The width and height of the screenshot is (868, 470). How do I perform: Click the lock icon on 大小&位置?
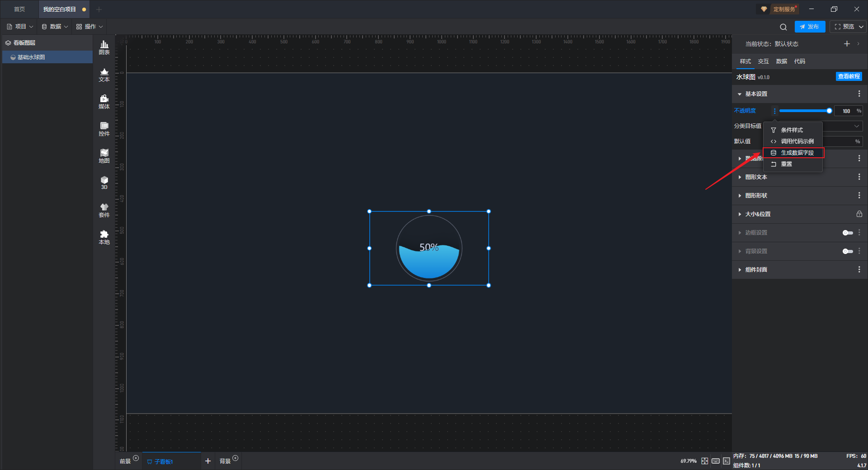click(859, 214)
